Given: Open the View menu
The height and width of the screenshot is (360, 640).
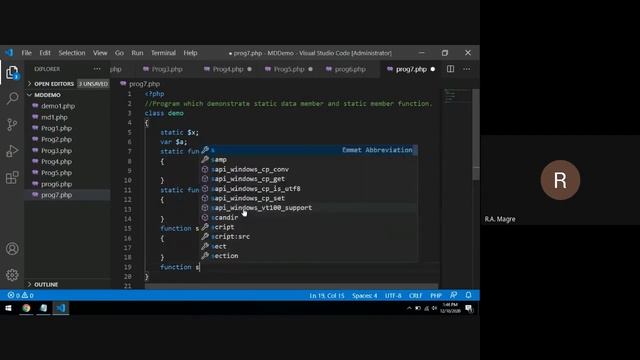Looking at the screenshot, I should pyautogui.click(x=100, y=53).
